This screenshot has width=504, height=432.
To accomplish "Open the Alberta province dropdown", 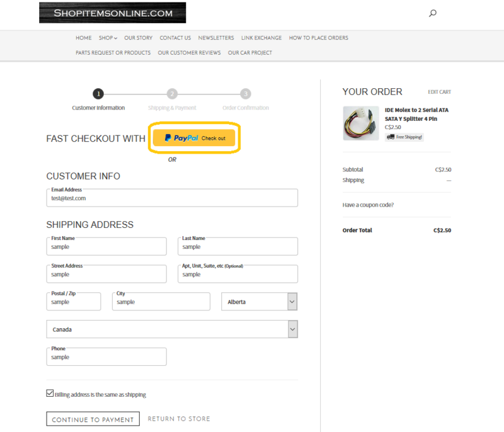I will click(259, 302).
